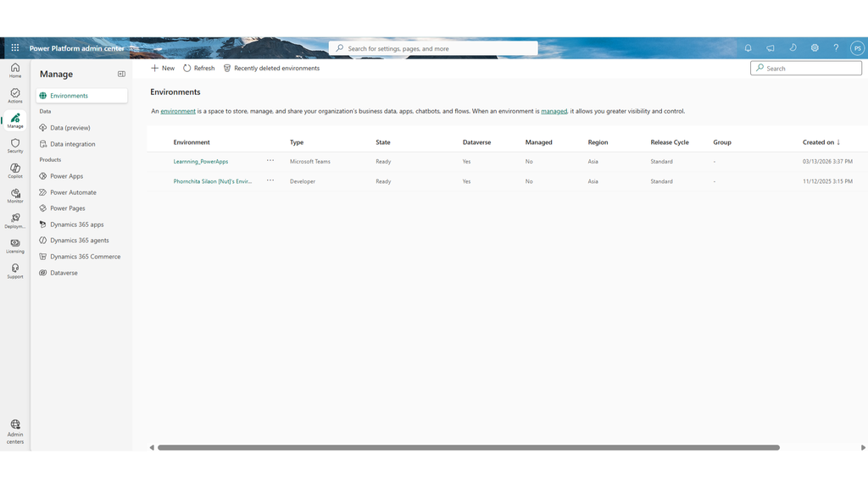The width and height of the screenshot is (868, 488).
Task: Collapse the Manage navigation pane
Action: (121, 75)
